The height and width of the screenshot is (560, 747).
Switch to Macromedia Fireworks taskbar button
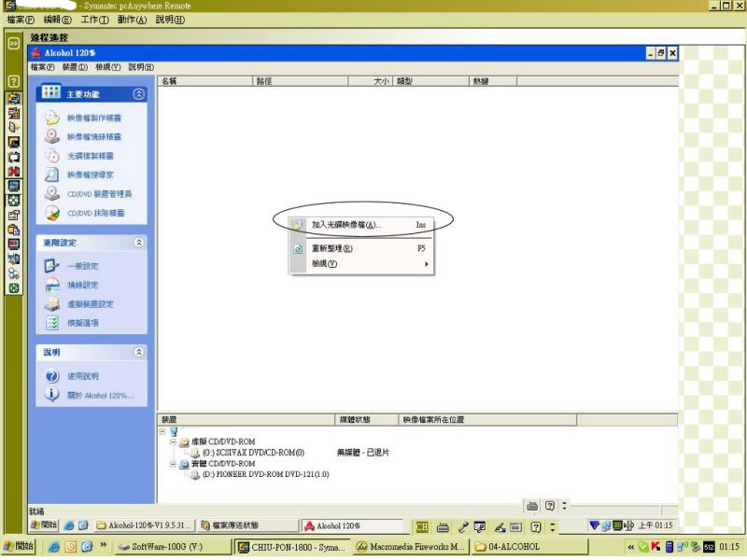pyautogui.click(x=411, y=547)
